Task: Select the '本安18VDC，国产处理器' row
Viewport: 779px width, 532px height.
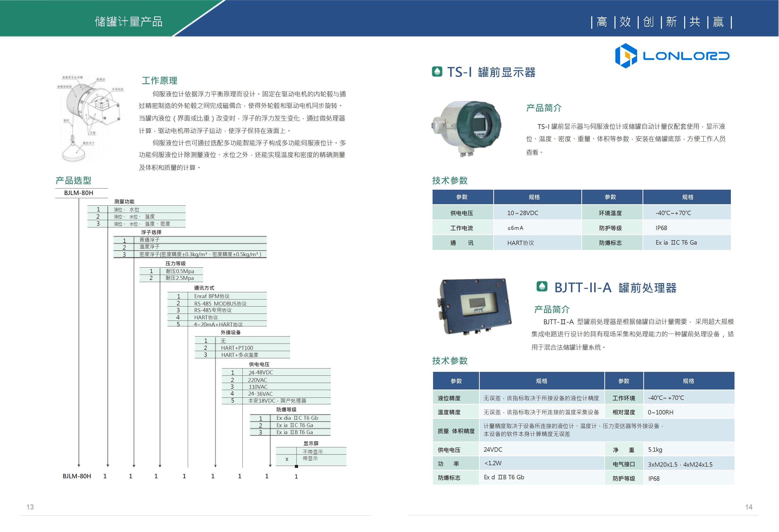Action: click(x=276, y=401)
